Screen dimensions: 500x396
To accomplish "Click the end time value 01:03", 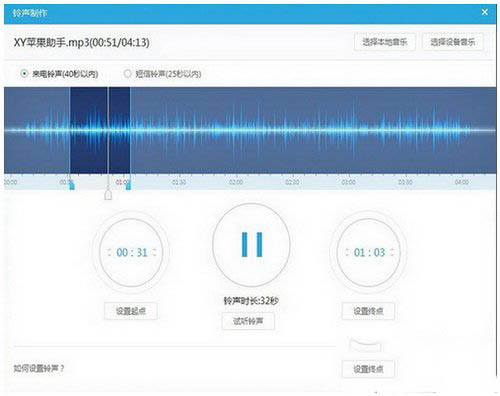I will (x=369, y=252).
